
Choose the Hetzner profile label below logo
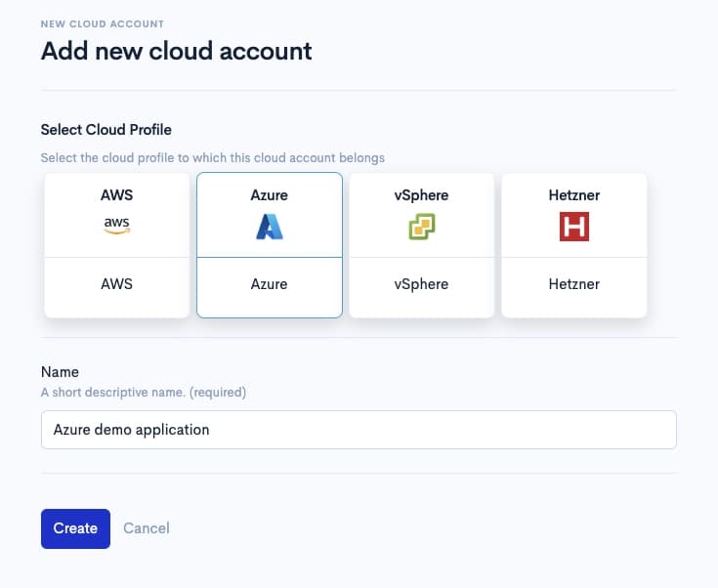coord(574,284)
